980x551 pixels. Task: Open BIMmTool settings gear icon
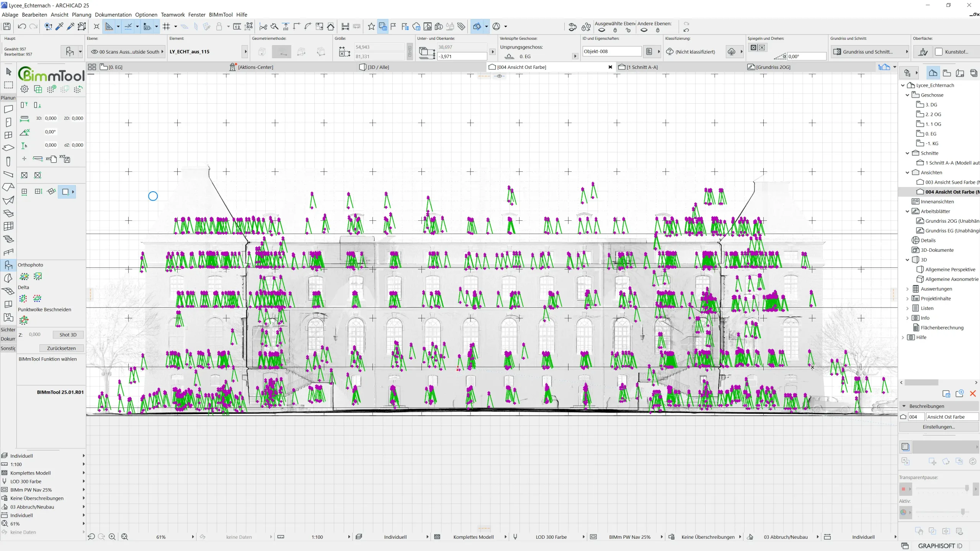(x=24, y=89)
